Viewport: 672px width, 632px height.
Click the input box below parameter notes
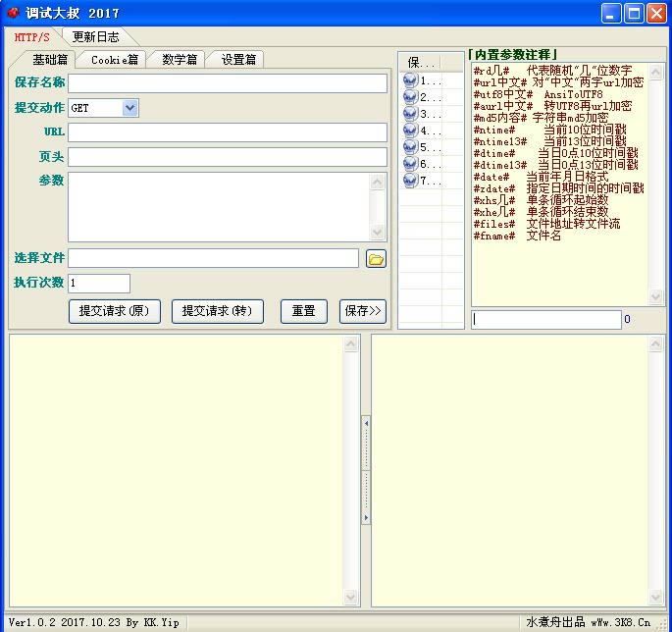(546, 319)
